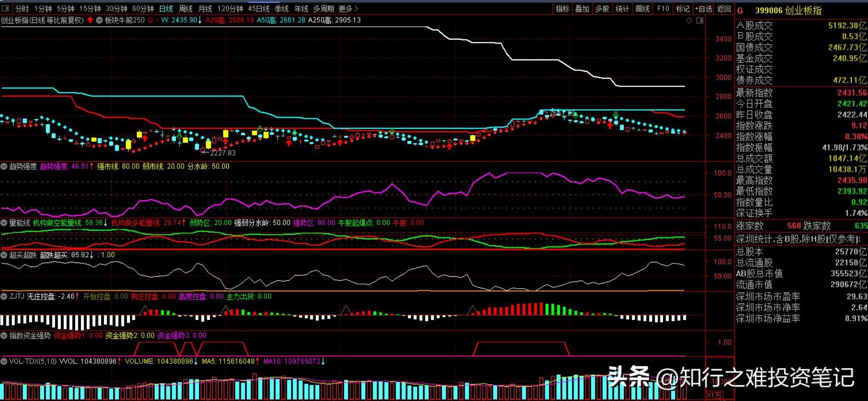The height and width of the screenshot is (401, 868).
Task: Click the 指数资金强势 panel circle arrow icon
Action: point(4,336)
